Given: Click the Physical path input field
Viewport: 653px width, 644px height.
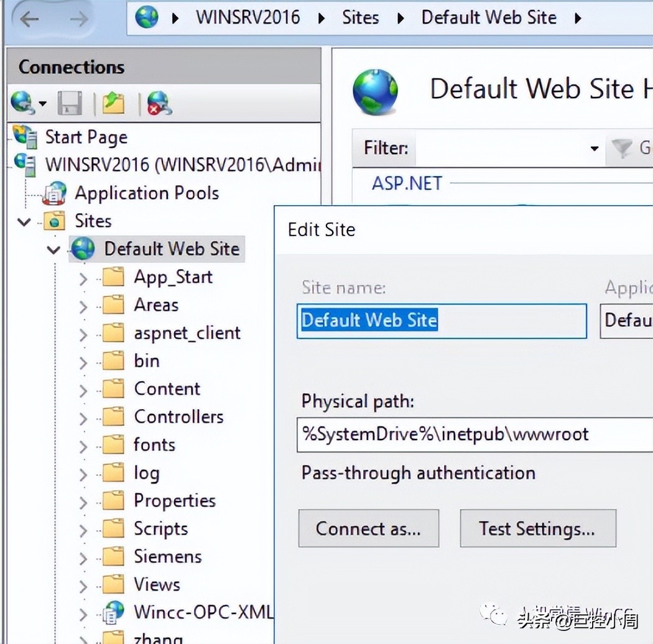Looking at the screenshot, I should [x=475, y=435].
